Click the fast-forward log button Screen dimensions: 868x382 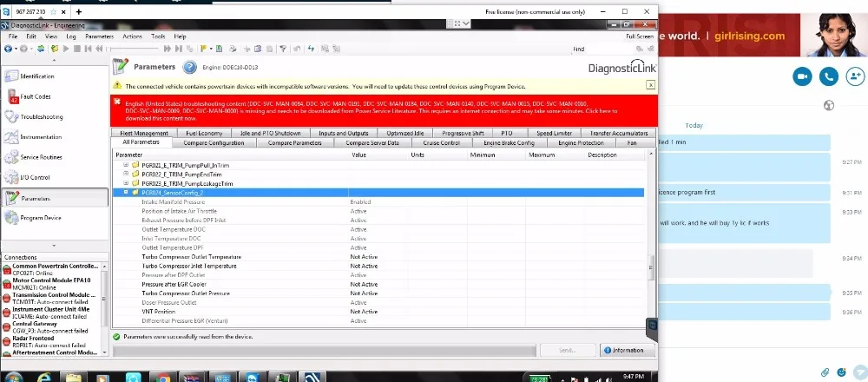(168, 49)
